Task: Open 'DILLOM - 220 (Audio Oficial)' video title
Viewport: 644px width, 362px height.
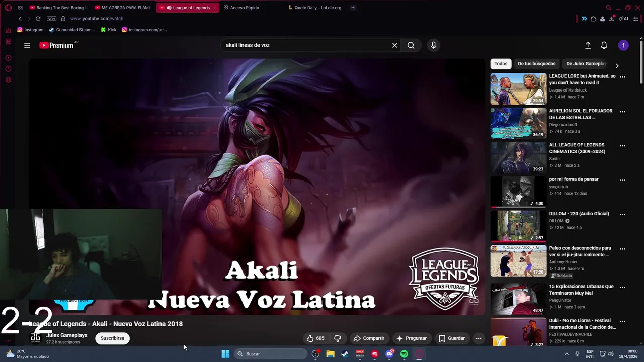Action: (x=579, y=214)
